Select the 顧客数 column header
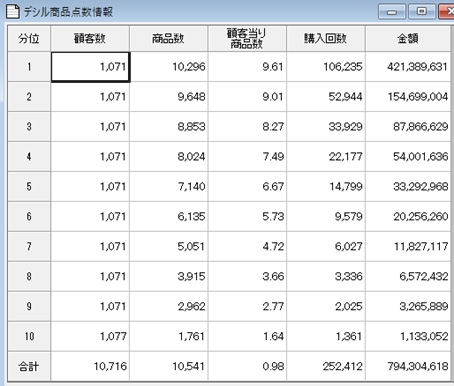Screen dimensions: 454x386 tap(90, 39)
